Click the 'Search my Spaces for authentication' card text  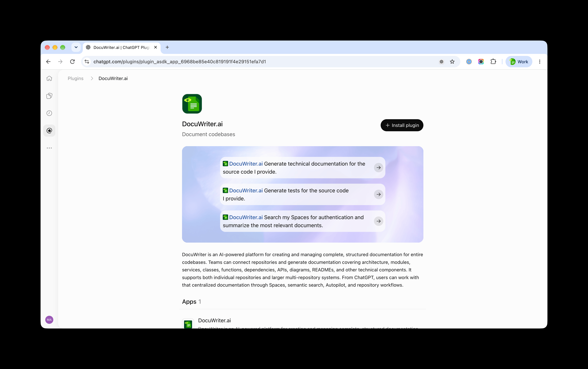coord(293,222)
